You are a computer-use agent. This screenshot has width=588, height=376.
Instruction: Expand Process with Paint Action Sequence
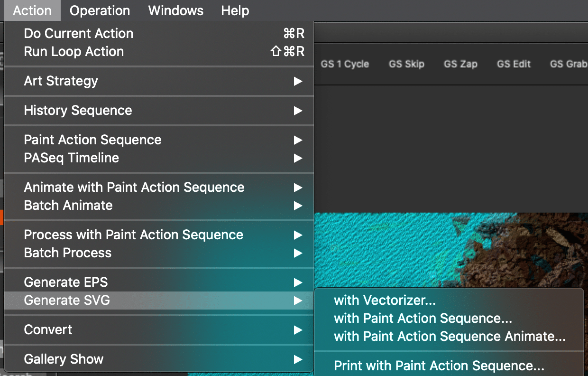click(x=159, y=235)
